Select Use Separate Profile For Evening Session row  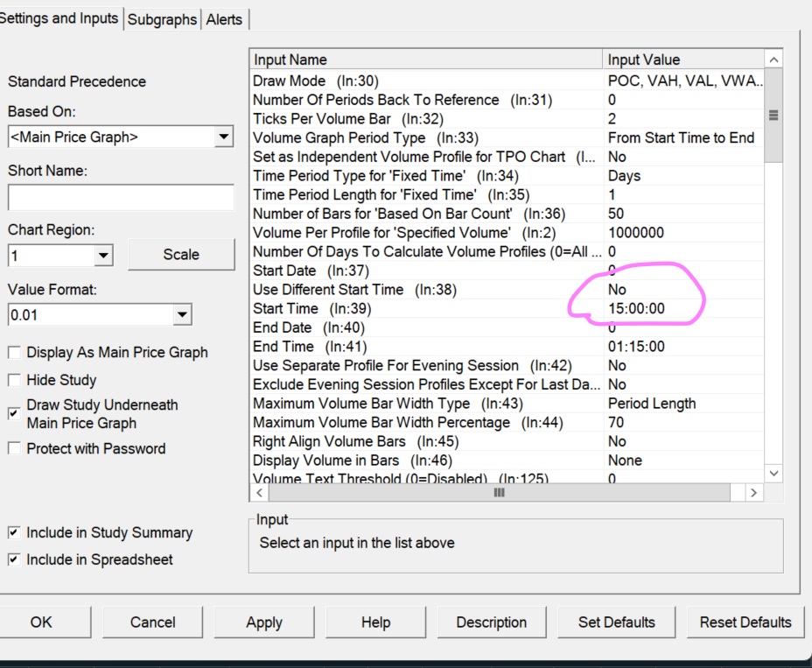507,365
